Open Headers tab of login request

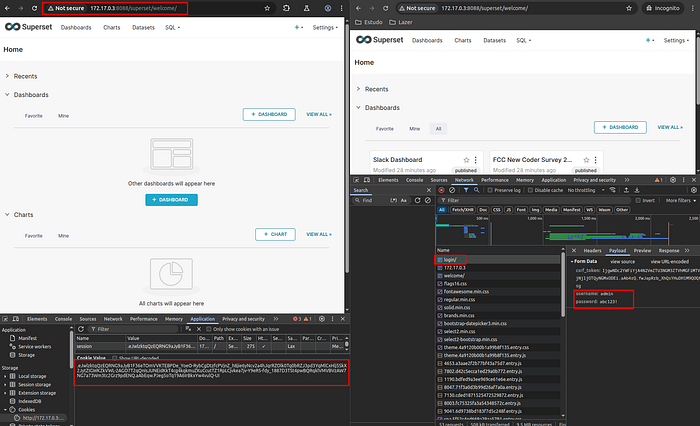(x=592, y=251)
